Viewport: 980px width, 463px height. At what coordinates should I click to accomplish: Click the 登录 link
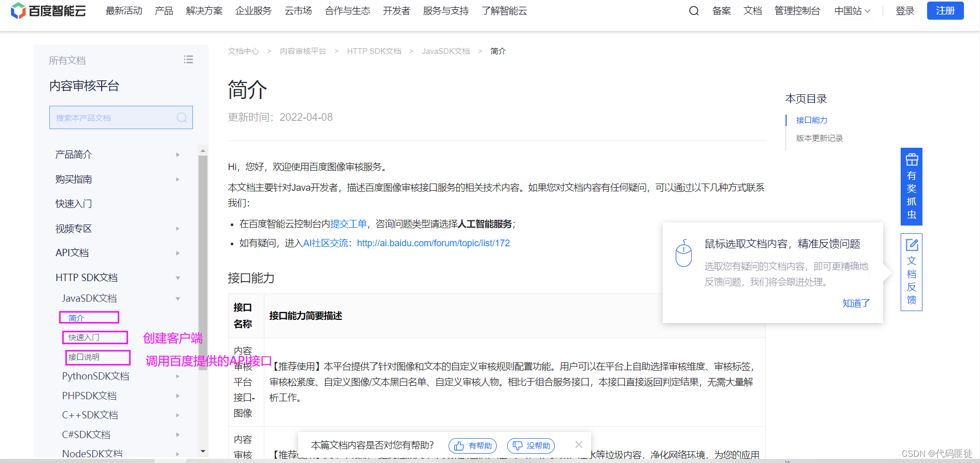click(905, 11)
